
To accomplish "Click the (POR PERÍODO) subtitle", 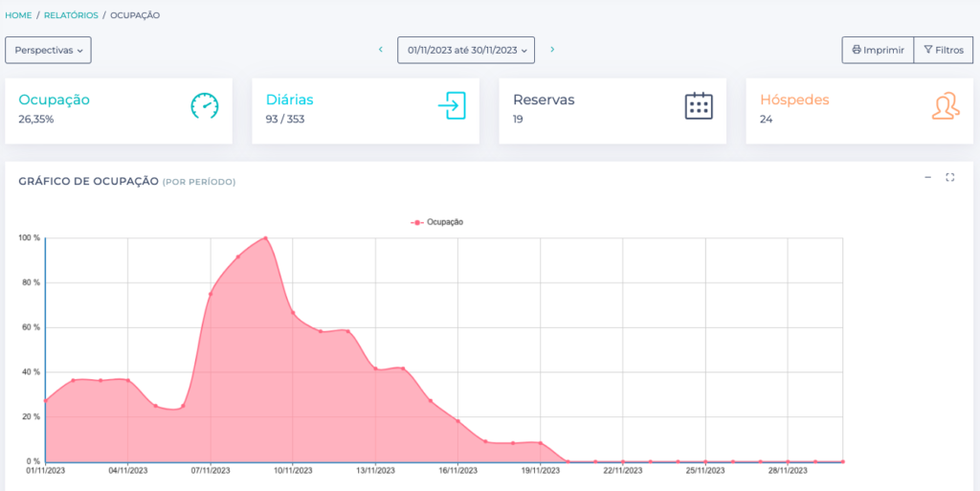I will (x=199, y=182).
